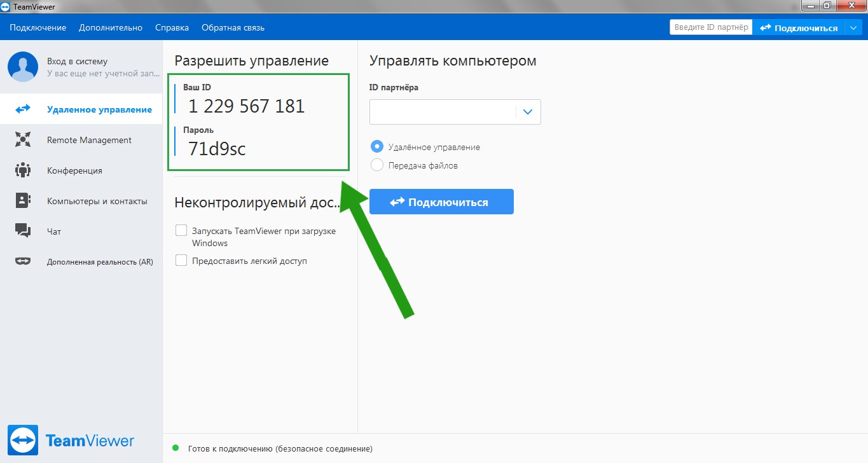
Task: Maximize the TeamViewer window
Action: coord(826,6)
